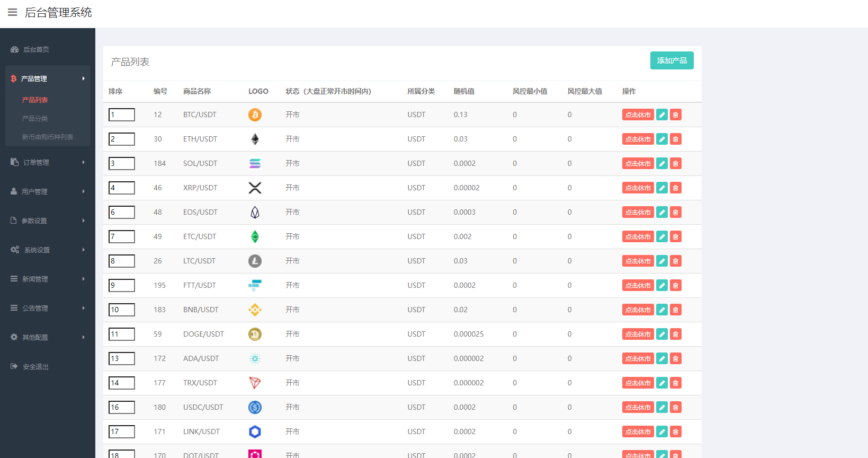Click the Dogecoin logo thumbnail
The height and width of the screenshot is (458, 868).
coord(255,334)
